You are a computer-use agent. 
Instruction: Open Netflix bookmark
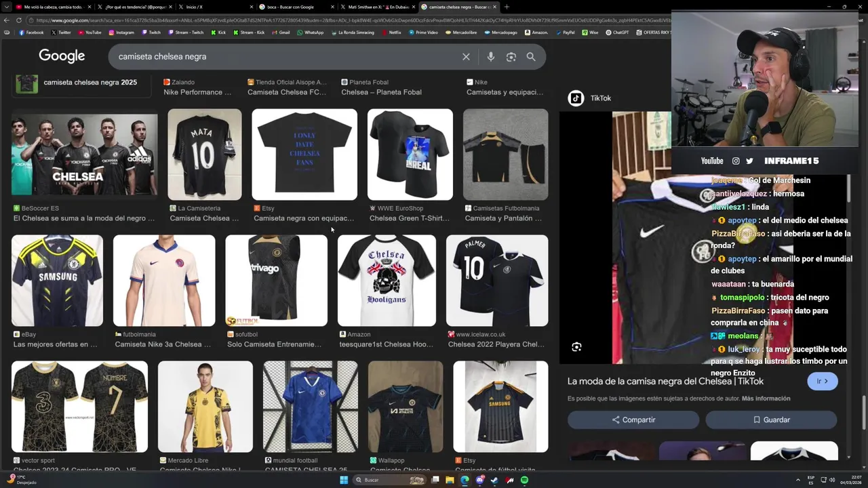click(391, 33)
